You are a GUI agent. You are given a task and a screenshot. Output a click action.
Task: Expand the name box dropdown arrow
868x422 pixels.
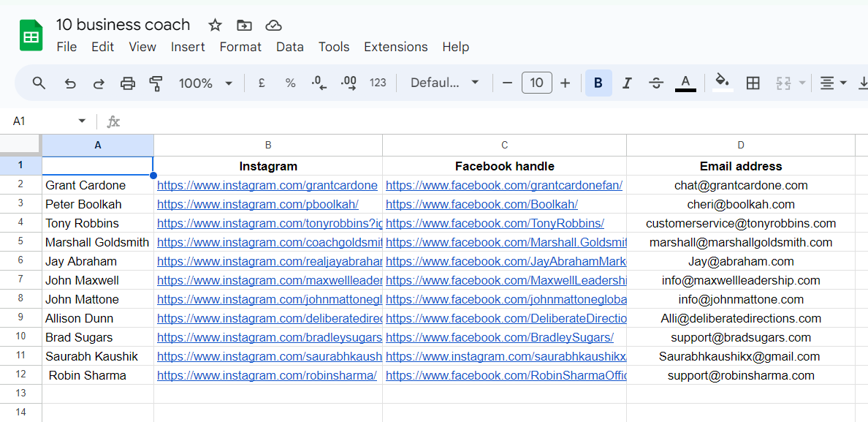point(82,121)
